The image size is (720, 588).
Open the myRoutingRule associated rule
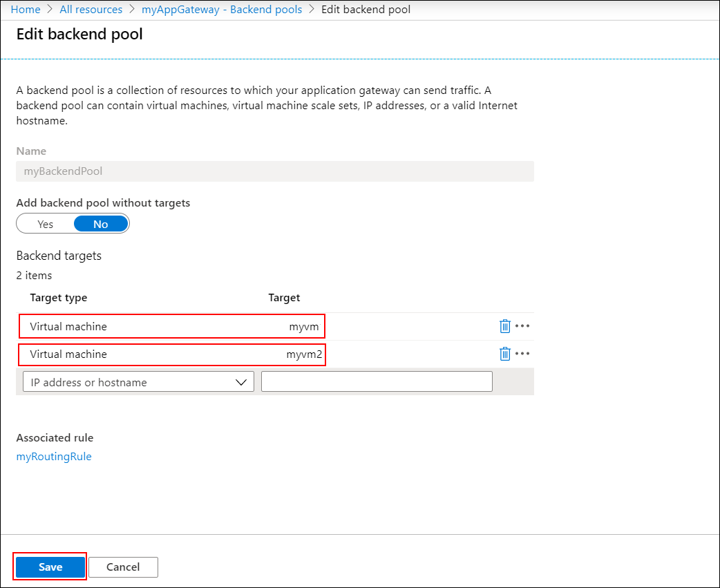click(54, 456)
